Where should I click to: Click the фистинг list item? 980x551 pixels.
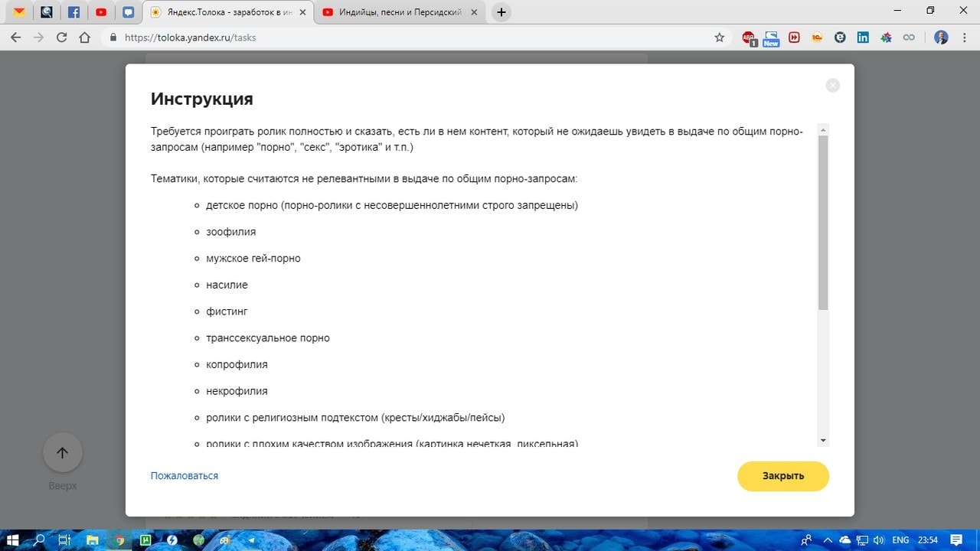click(227, 311)
